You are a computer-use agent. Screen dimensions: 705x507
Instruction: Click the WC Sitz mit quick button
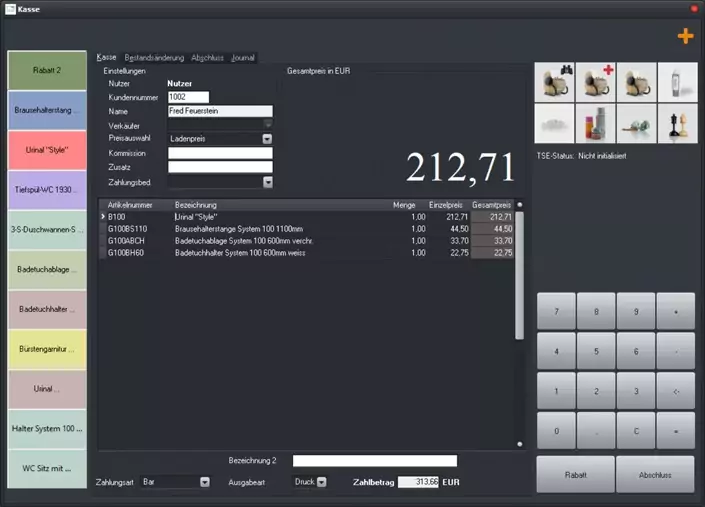(x=47, y=468)
